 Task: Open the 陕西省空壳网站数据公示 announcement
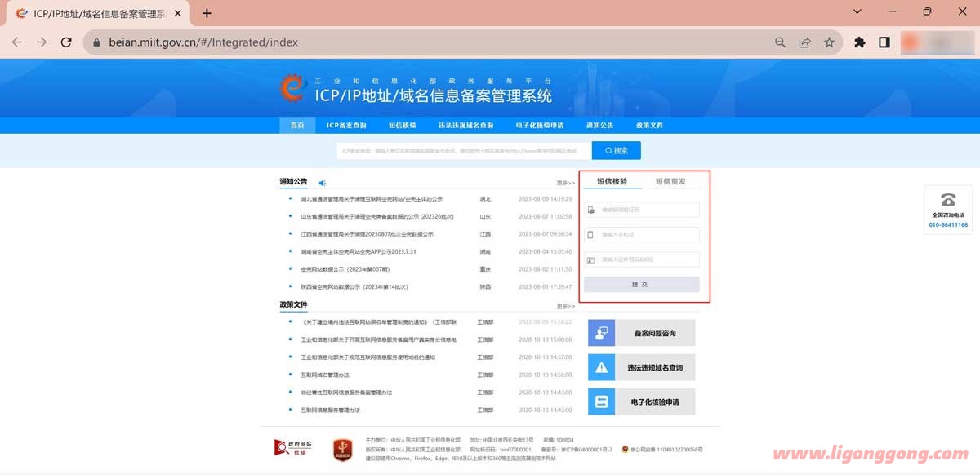click(x=354, y=287)
